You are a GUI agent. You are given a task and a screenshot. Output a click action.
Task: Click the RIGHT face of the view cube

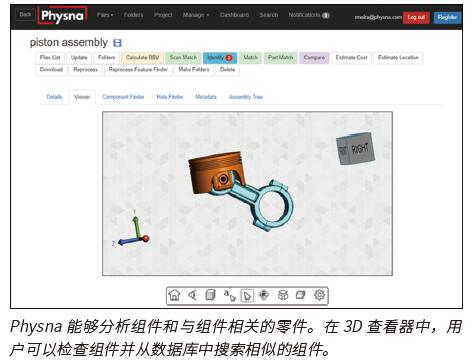coord(361,148)
